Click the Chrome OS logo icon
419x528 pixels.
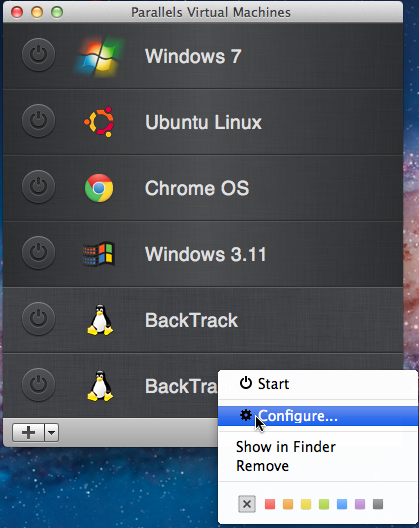pos(99,188)
